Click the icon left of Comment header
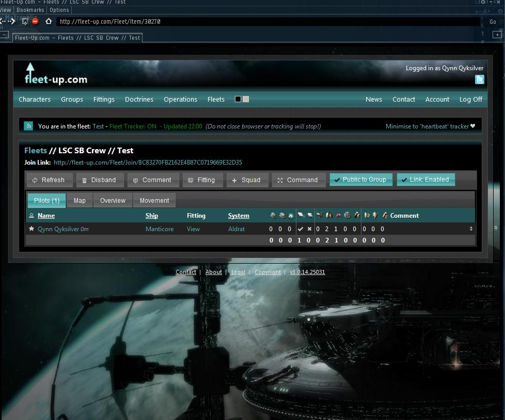The width and height of the screenshot is (505, 420). (385, 215)
